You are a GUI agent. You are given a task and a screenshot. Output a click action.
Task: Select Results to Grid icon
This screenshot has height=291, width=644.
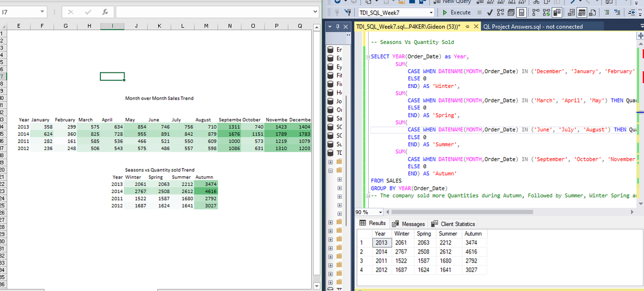click(582, 12)
